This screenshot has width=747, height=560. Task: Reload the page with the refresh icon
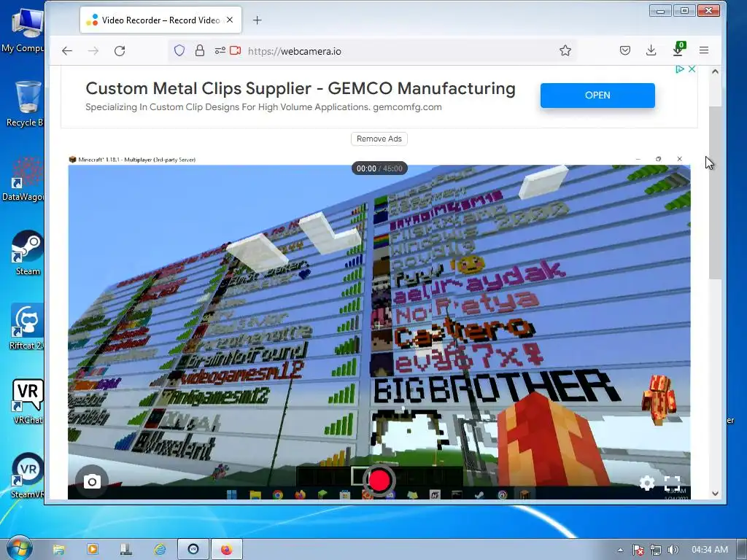[120, 51]
